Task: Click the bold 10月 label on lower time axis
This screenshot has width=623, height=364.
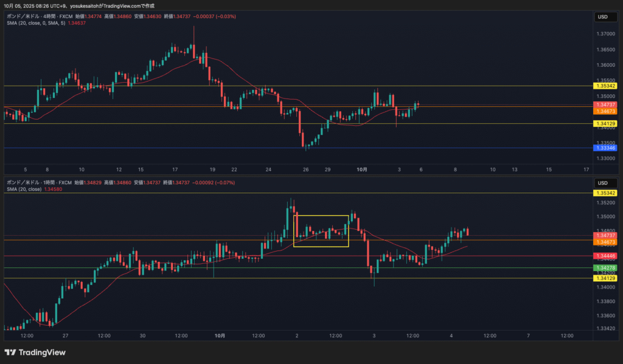Action: point(220,335)
